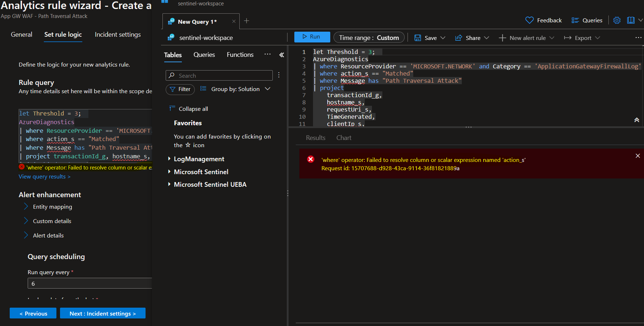Click the Save floppy icon
Viewport: 644px width, 326px height.
[x=418, y=38]
